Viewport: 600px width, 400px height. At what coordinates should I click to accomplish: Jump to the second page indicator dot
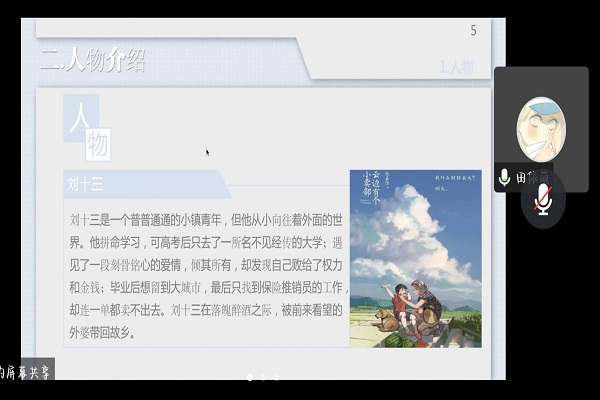[x=263, y=377]
